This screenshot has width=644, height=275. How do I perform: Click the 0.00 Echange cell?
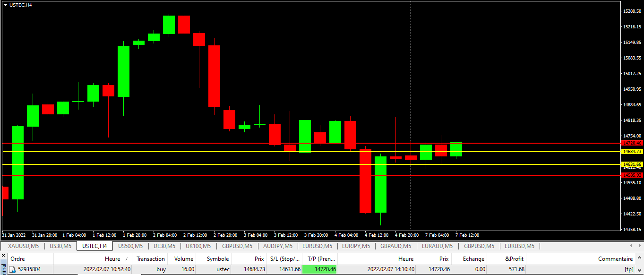[x=480, y=269]
